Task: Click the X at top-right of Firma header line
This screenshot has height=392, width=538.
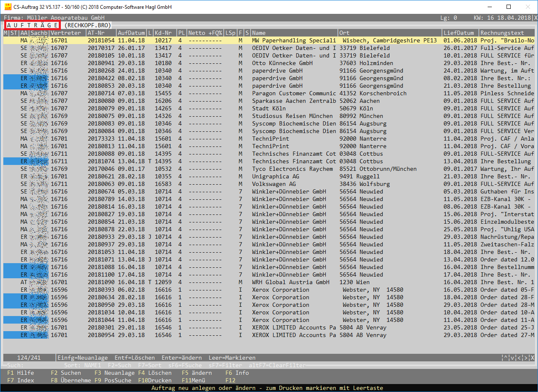Action: [535, 18]
